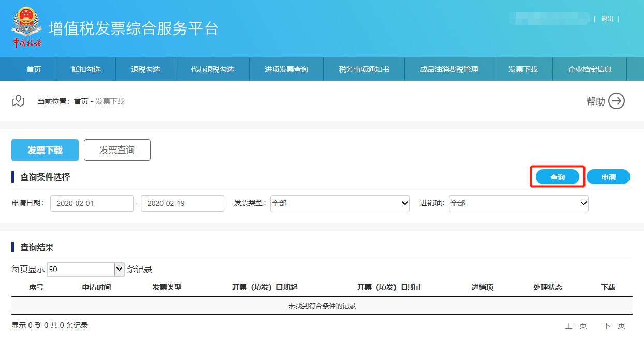The height and width of the screenshot is (344, 644).
Task: Open 企业档案信息 navigation item
Action: (x=590, y=69)
